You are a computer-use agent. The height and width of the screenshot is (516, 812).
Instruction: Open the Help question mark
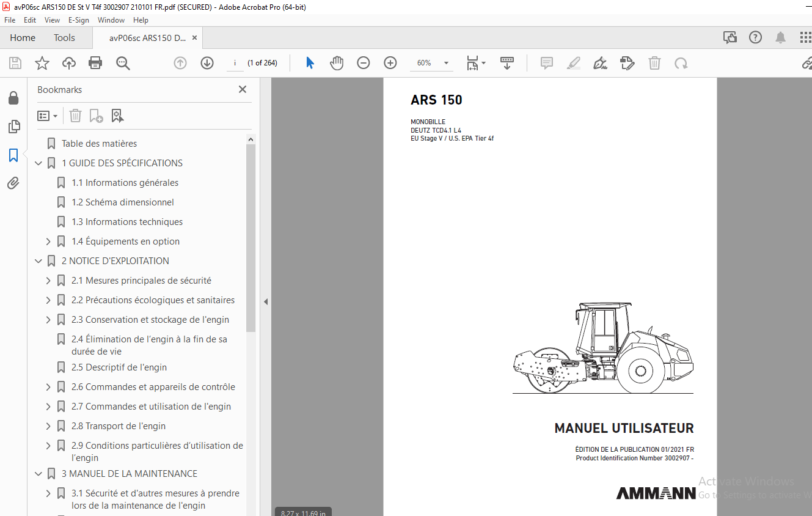(x=755, y=37)
